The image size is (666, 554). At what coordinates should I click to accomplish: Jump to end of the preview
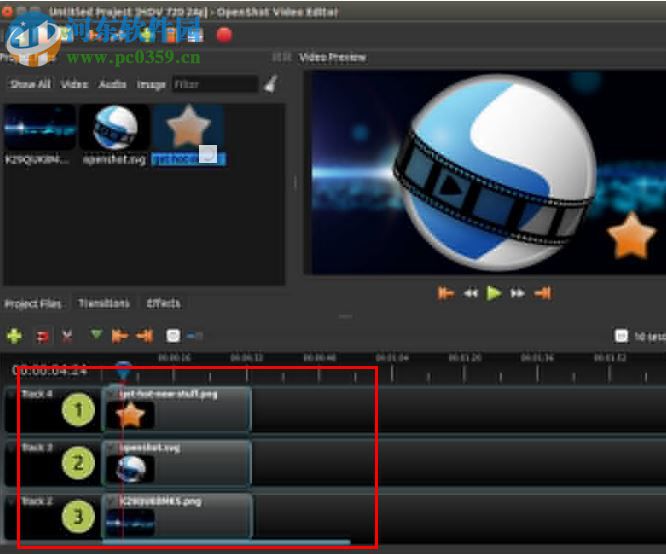pyautogui.click(x=542, y=293)
